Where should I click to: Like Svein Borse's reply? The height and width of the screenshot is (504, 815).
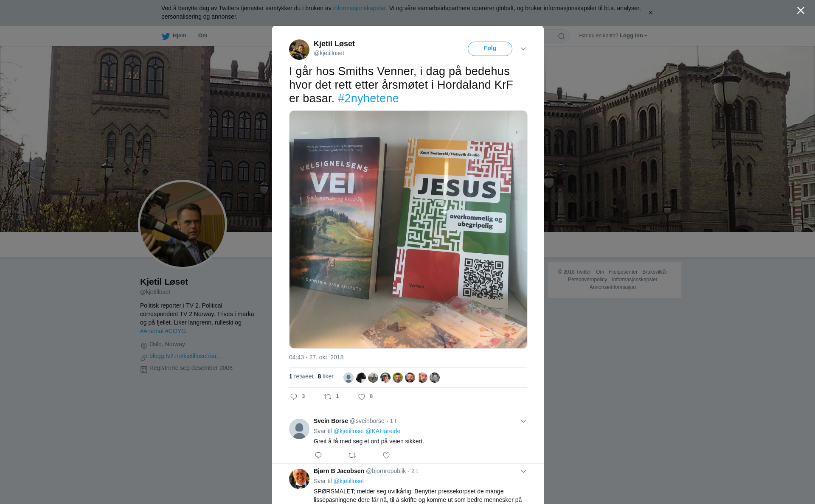point(386,455)
